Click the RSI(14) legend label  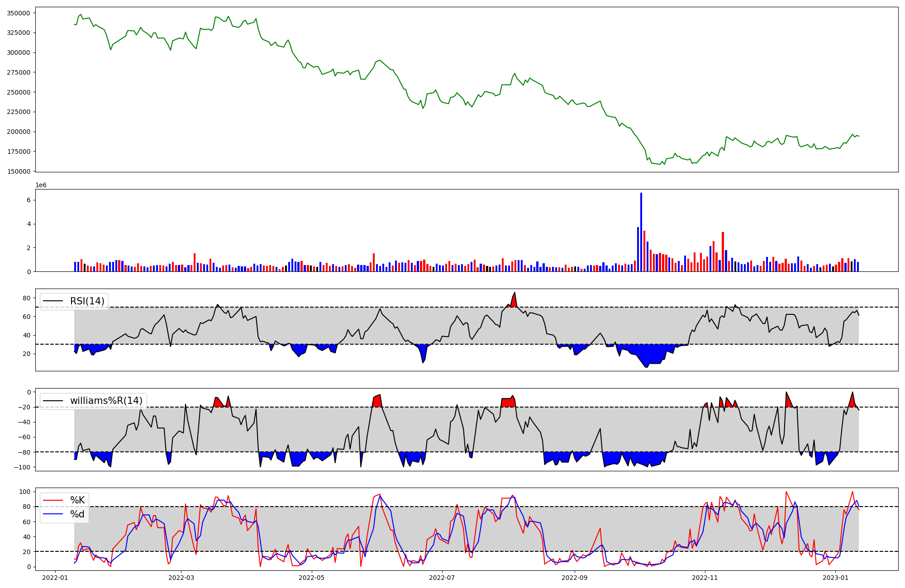click(x=87, y=301)
